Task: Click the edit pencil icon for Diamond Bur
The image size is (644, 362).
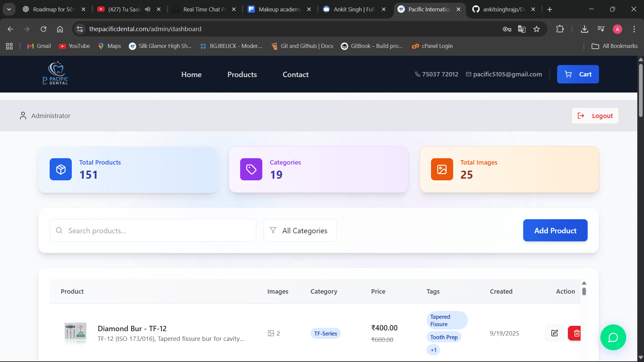Action: coord(554,333)
